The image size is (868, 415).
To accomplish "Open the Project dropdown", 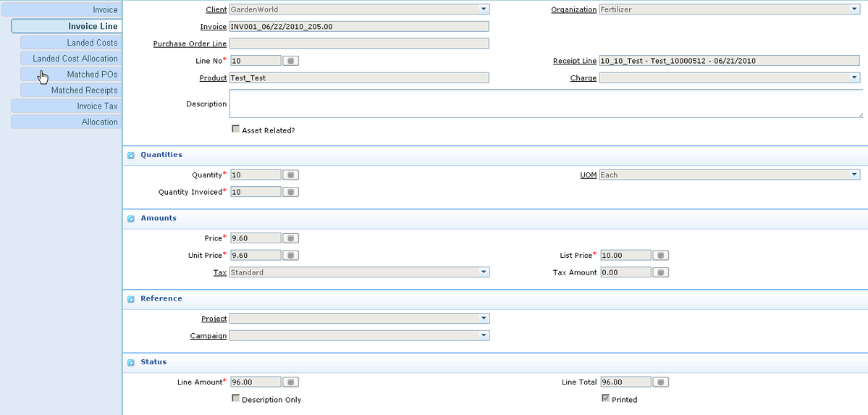I will tap(484, 319).
